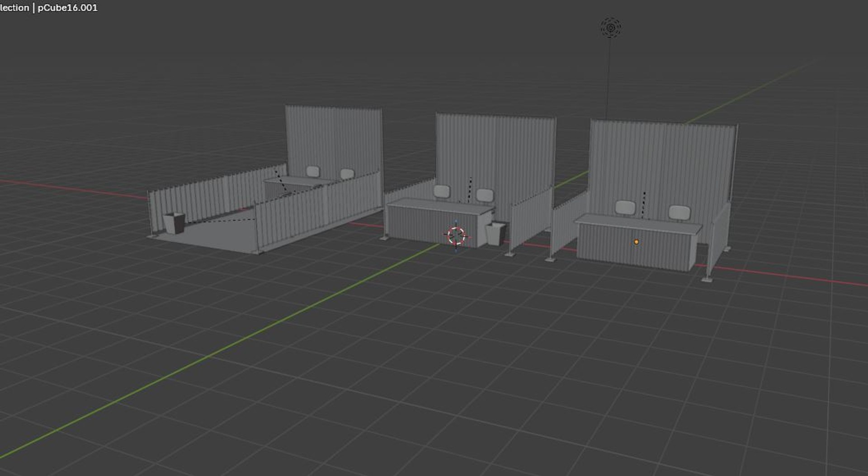Click the orange origin dot on the right booth counter

[x=637, y=242]
